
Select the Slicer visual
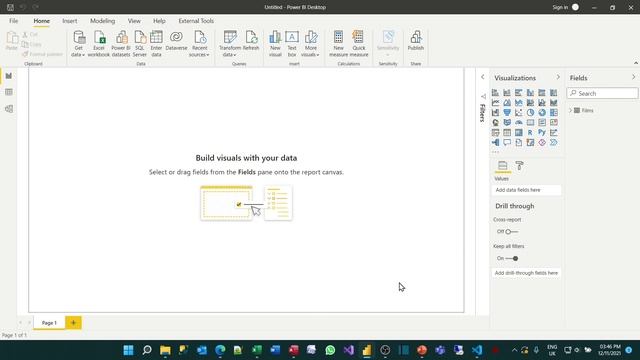point(495,132)
